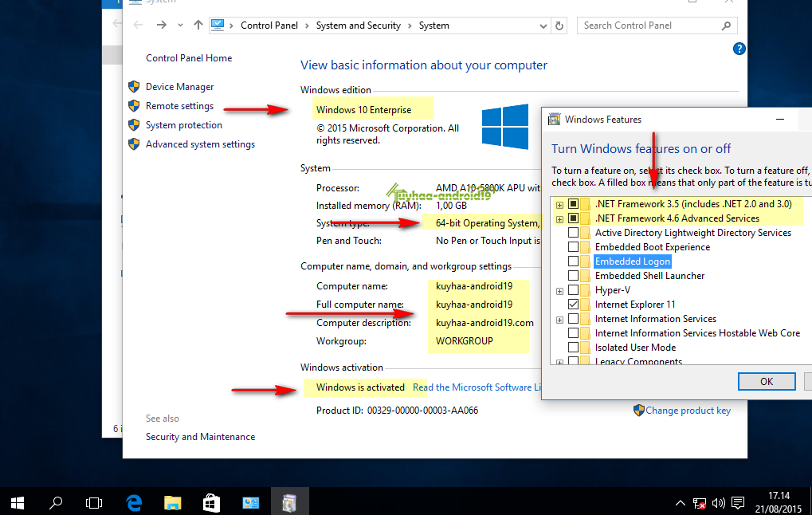Launch Microsoft Edge from taskbar
This screenshot has width=812, height=515.
point(134,502)
